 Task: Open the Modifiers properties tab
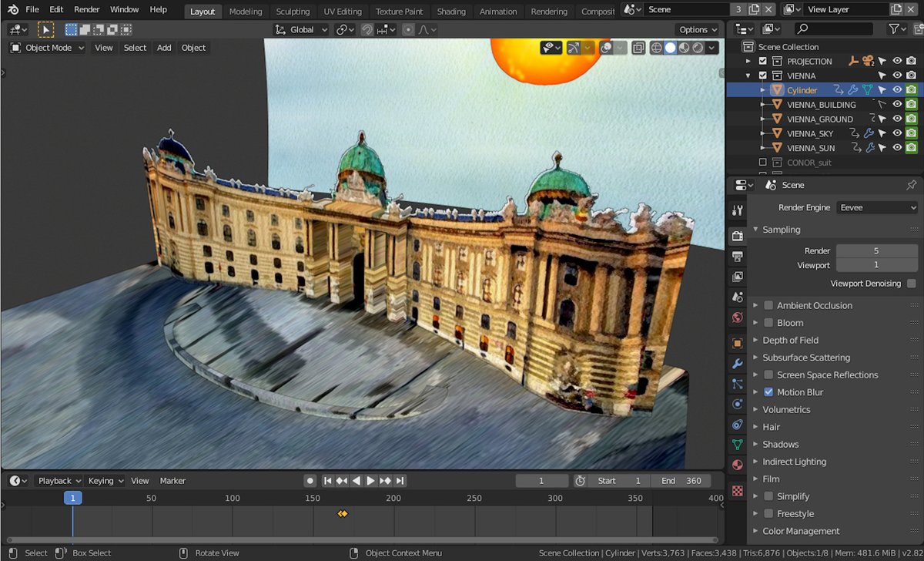[737, 364]
